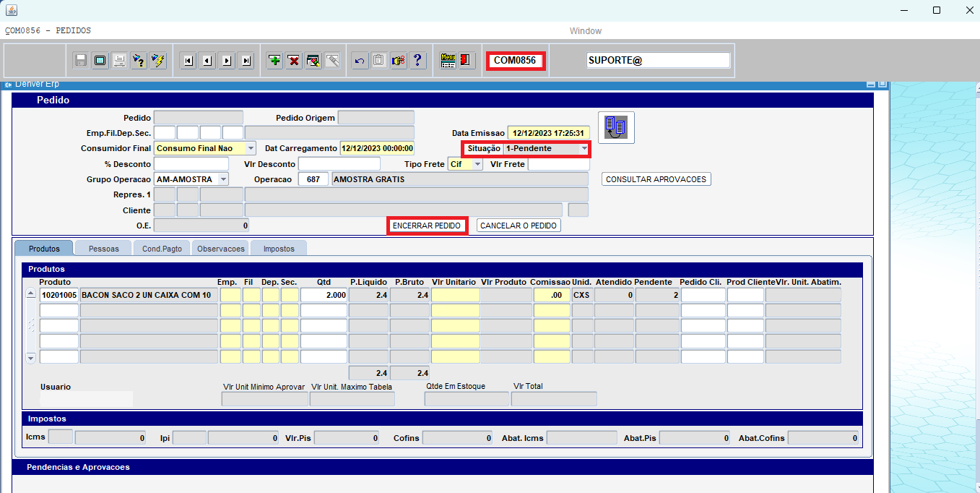Click the Pedido number field

[199, 118]
